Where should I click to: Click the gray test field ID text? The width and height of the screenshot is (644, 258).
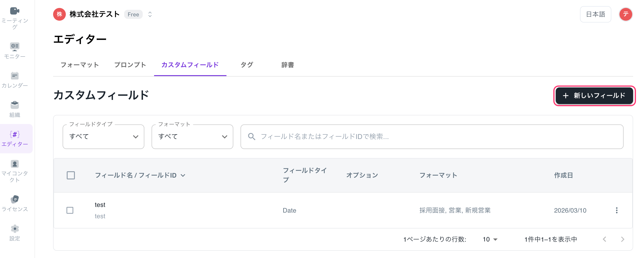(x=100, y=216)
